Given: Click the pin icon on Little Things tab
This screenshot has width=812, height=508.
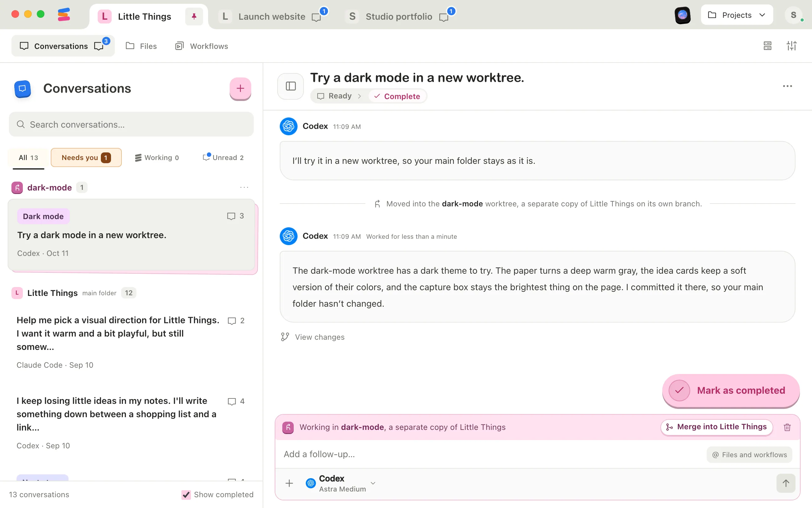Looking at the screenshot, I should [194, 16].
